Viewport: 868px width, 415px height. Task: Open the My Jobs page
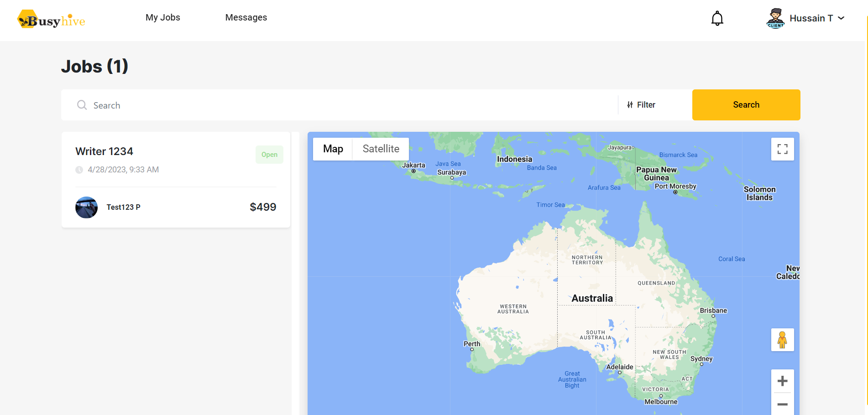pos(163,17)
